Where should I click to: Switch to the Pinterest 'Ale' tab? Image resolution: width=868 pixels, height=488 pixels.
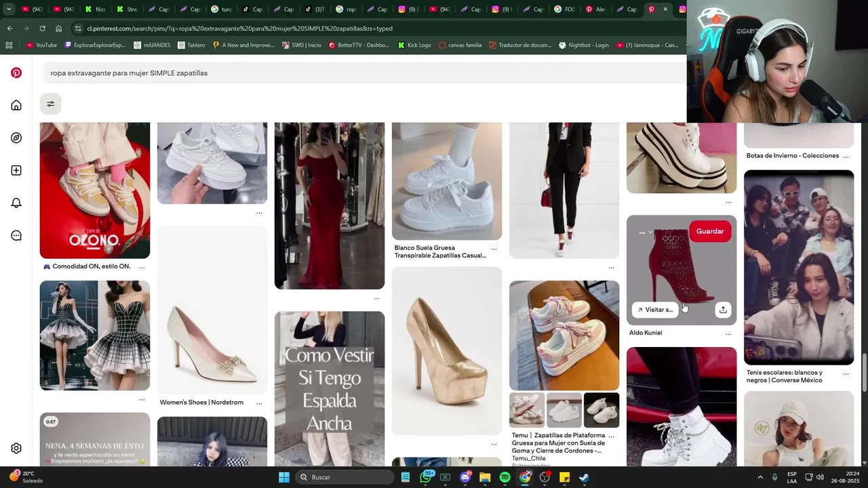(595, 9)
